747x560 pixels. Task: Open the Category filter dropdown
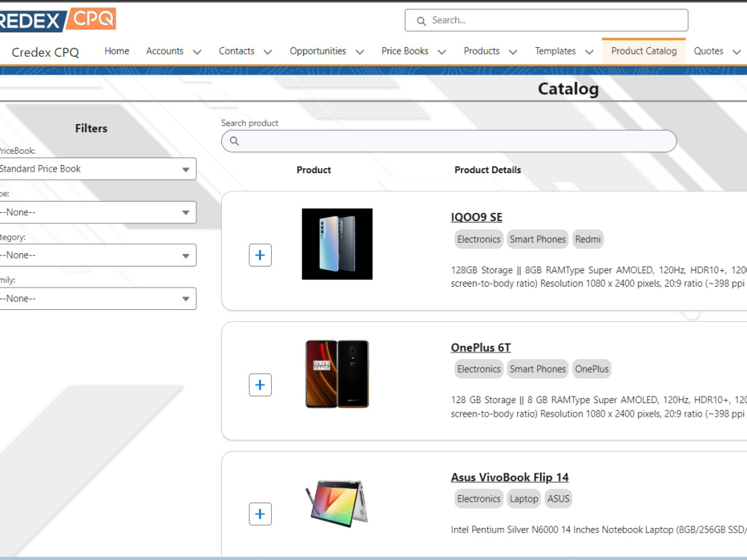point(98,255)
